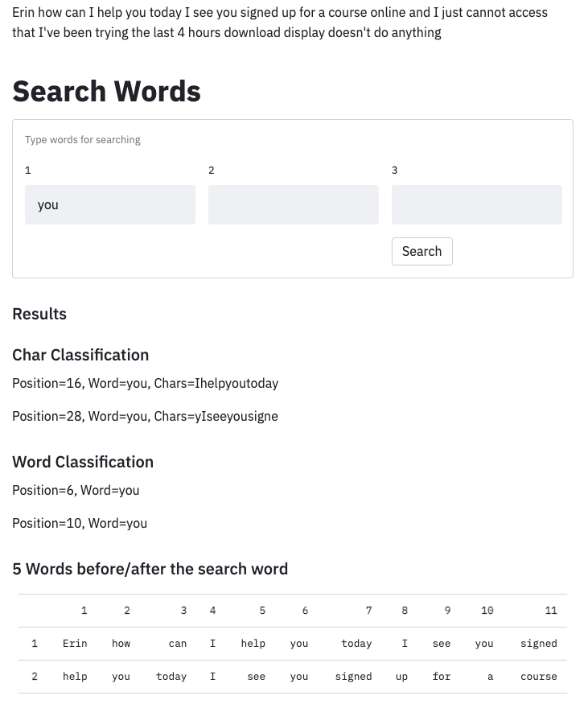Image resolution: width=588 pixels, height=708 pixels.
Task: Click the transcript paragraph at the top
Action: click(280, 22)
